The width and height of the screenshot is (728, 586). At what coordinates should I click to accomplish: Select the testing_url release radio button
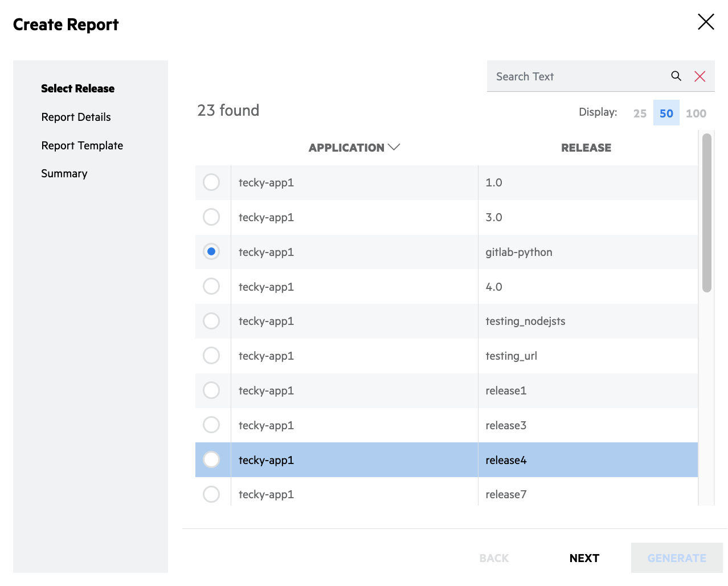211,356
